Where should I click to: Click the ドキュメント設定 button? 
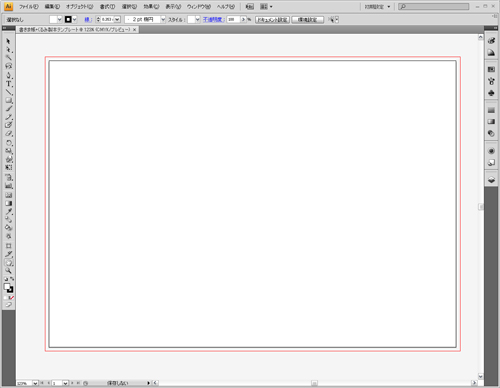point(272,20)
